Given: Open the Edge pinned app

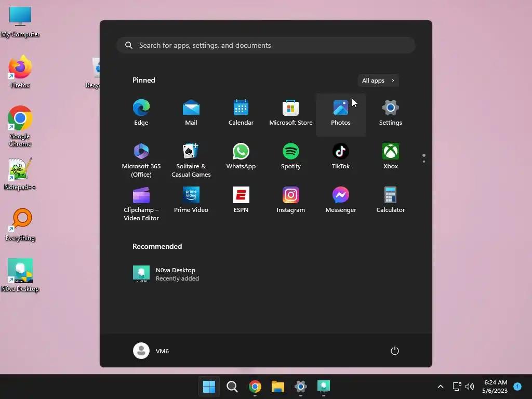Looking at the screenshot, I should pos(141,113).
